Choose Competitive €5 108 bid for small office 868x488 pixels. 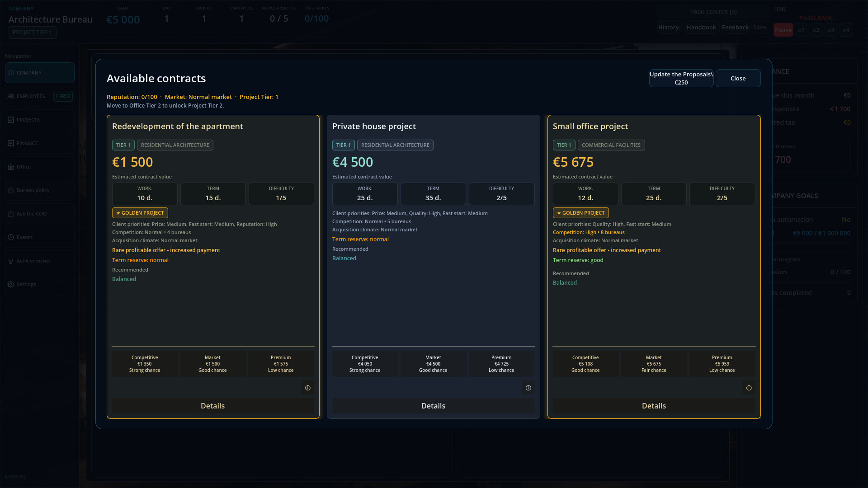point(585,364)
